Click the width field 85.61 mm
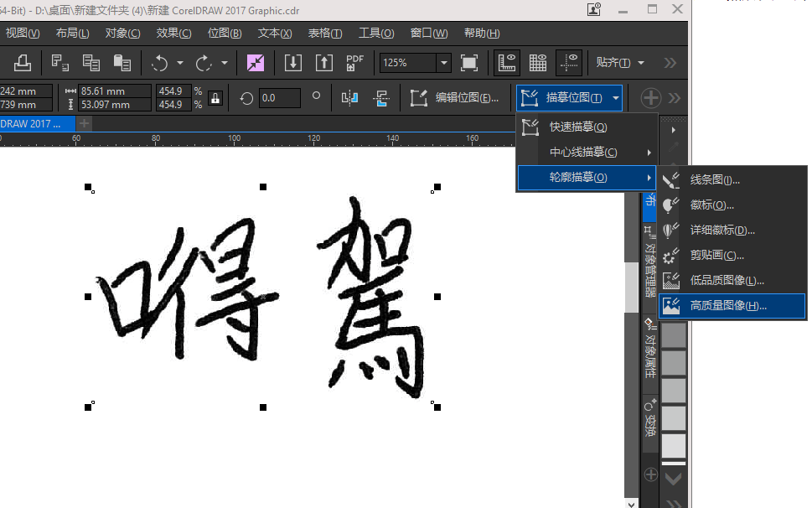 pyautogui.click(x=115, y=91)
